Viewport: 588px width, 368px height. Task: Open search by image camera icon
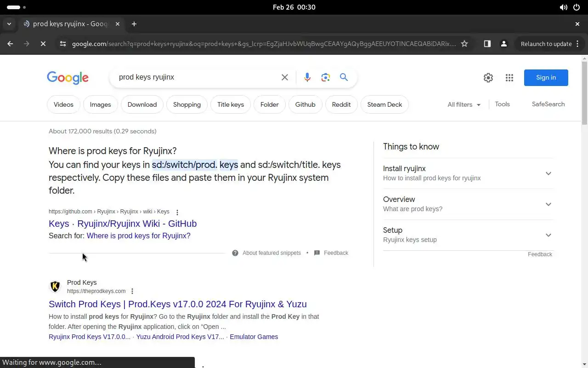[x=326, y=77]
